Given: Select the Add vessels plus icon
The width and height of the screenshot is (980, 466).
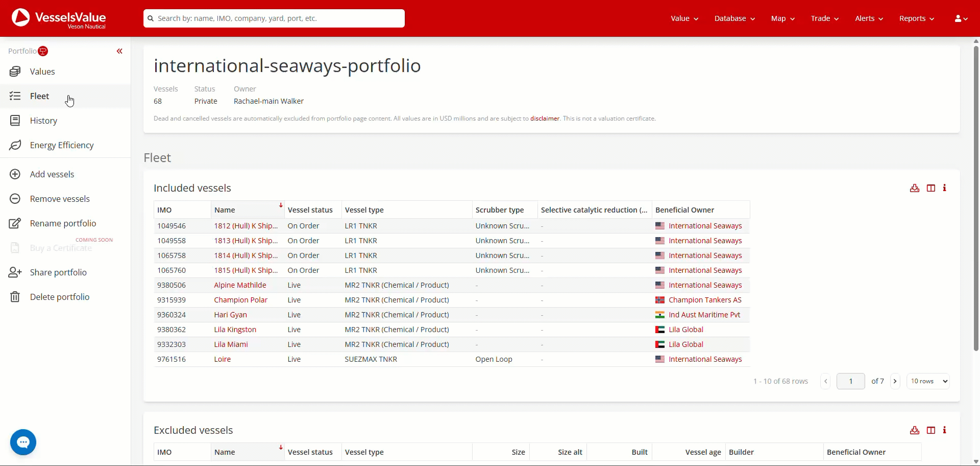Looking at the screenshot, I should click(15, 174).
